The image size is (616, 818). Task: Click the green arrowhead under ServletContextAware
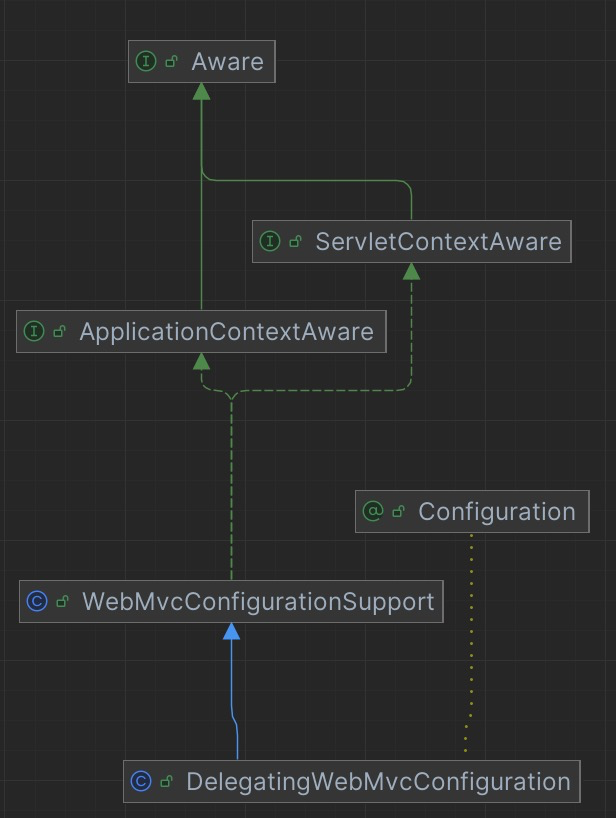(x=412, y=271)
